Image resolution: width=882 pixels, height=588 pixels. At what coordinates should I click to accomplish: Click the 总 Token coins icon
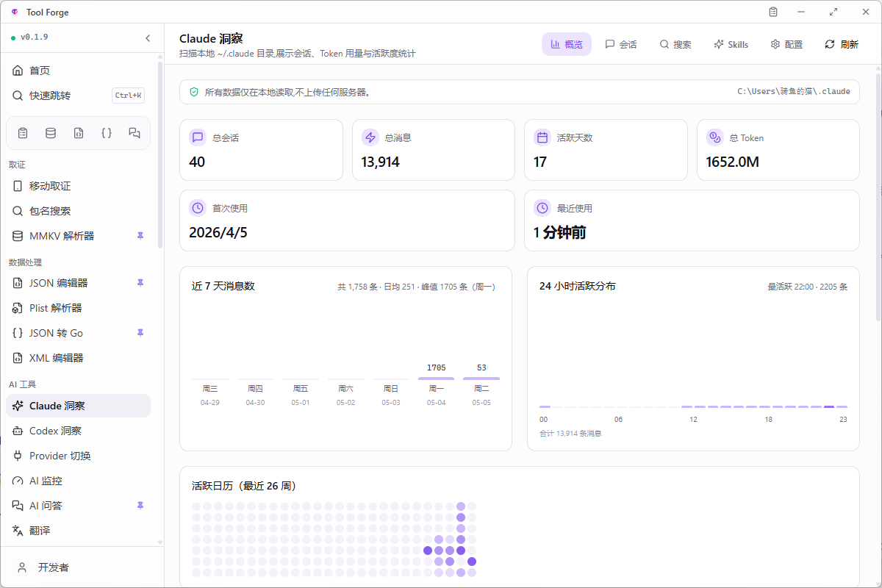(714, 137)
